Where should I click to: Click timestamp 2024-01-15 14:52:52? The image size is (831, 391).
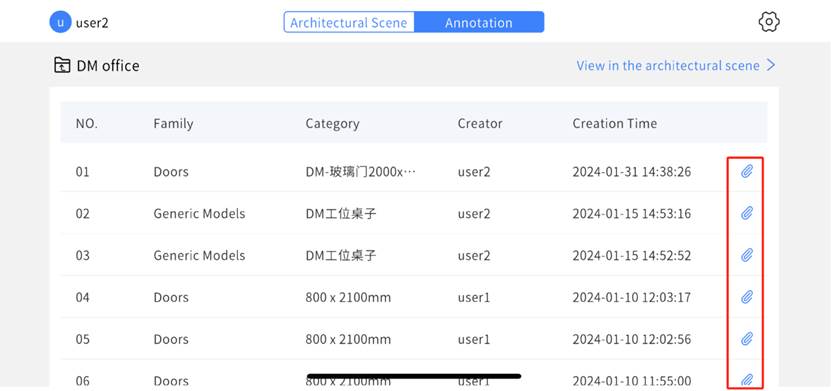[632, 255]
